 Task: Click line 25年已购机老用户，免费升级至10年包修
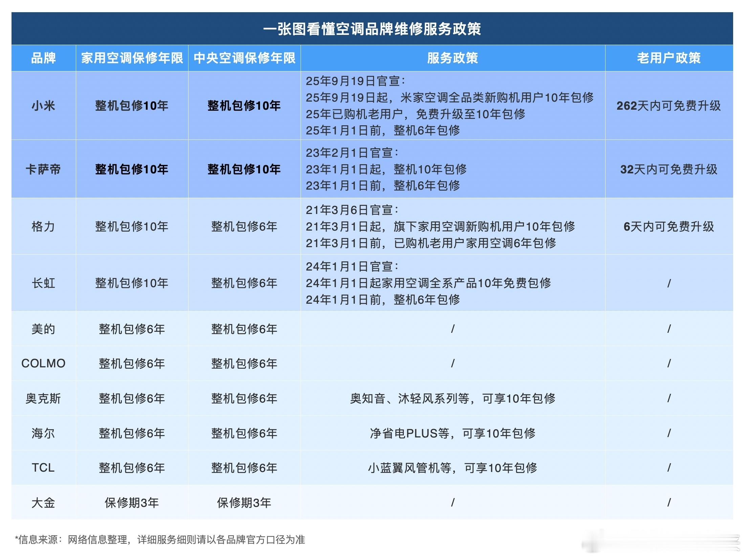point(415,114)
